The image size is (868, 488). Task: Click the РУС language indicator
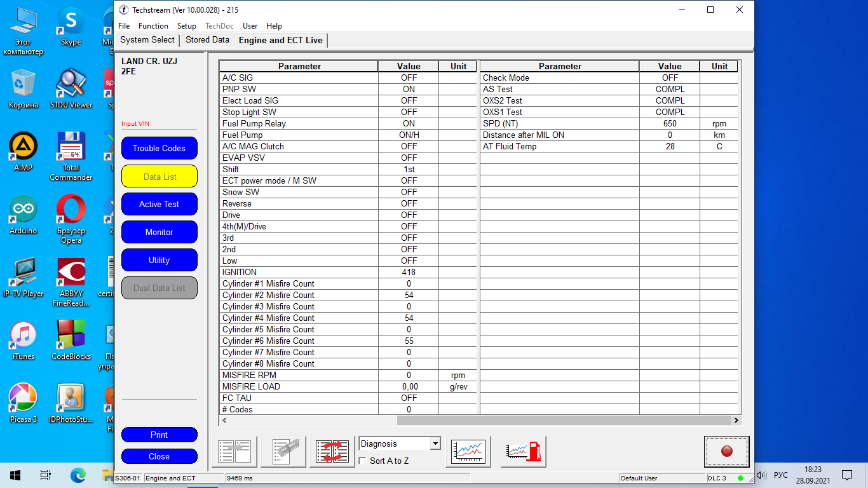pos(781,475)
